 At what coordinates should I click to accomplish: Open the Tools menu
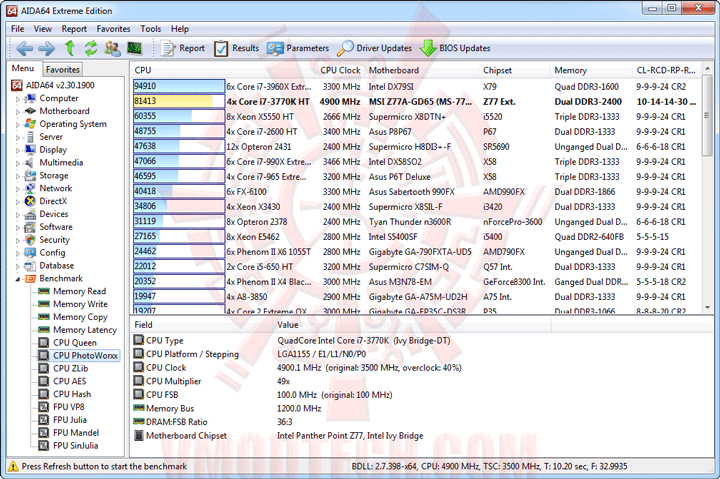coord(151,29)
